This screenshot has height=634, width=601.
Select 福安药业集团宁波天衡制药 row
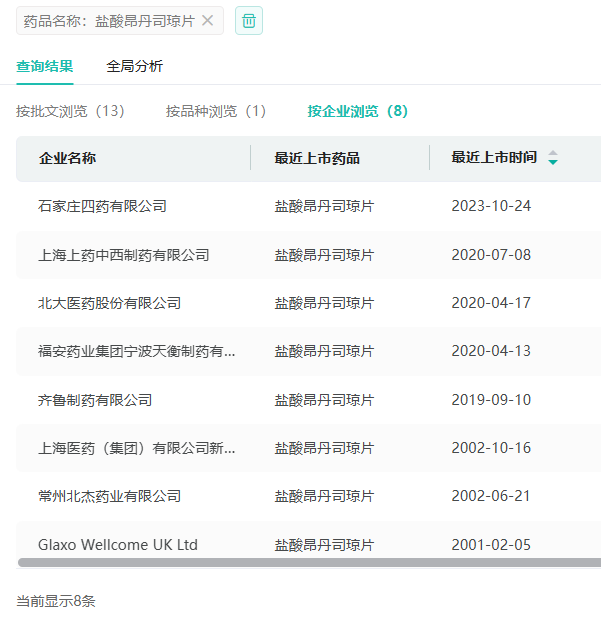coord(137,351)
